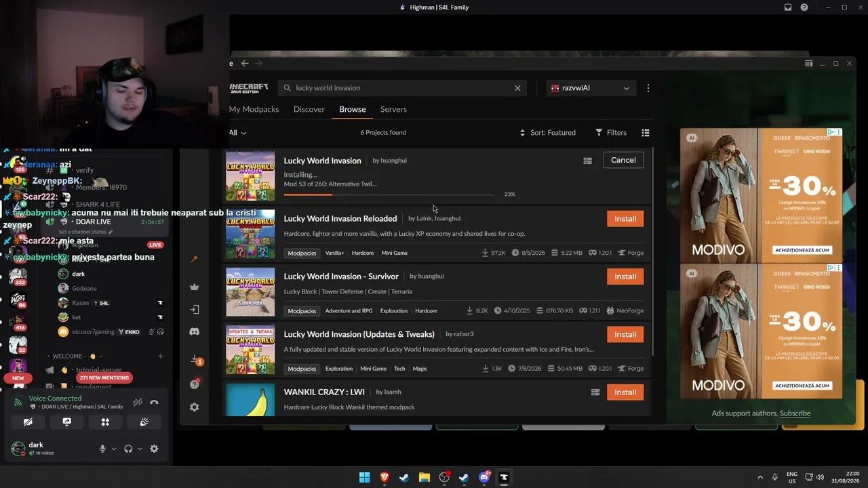Open Discord help in the title bar
The height and width of the screenshot is (488, 868).
[x=804, y=7]
